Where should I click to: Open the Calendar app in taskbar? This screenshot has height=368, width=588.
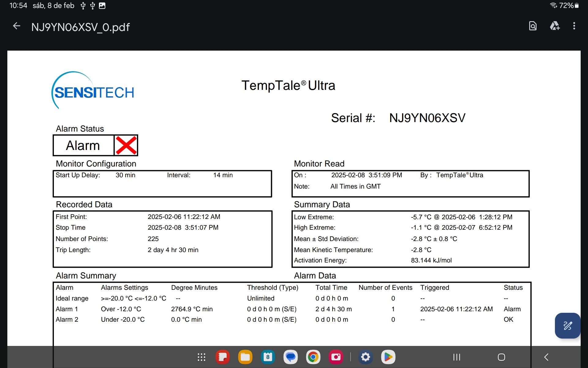[268, 357]
